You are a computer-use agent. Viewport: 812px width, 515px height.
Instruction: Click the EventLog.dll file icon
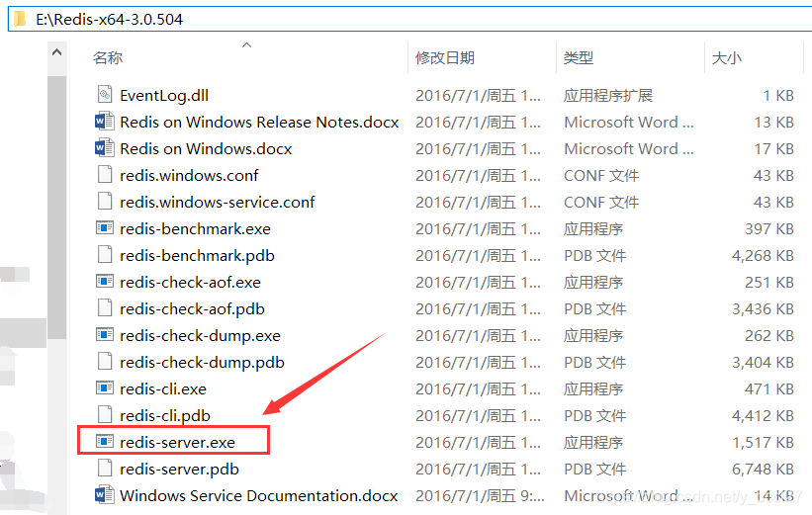pos(105,95)
